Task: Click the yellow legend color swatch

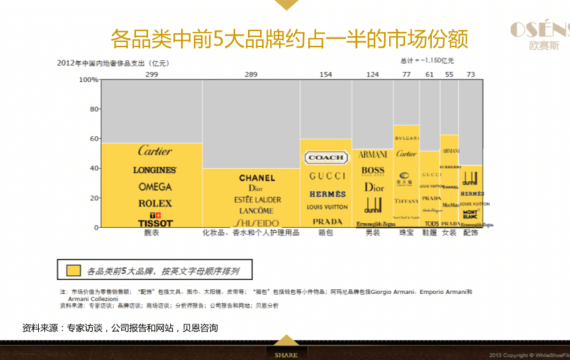Action: pyautogui.click(x=73, y=271)
